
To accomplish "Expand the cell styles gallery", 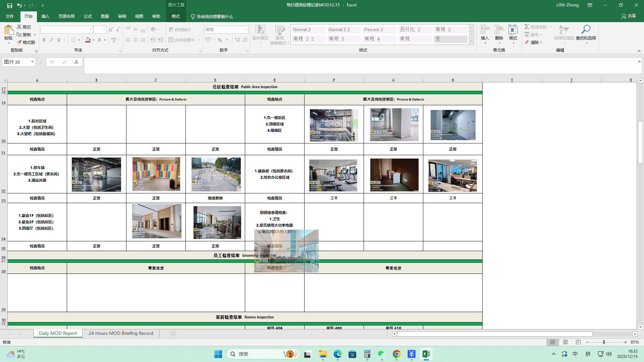I will coord(471,42).
